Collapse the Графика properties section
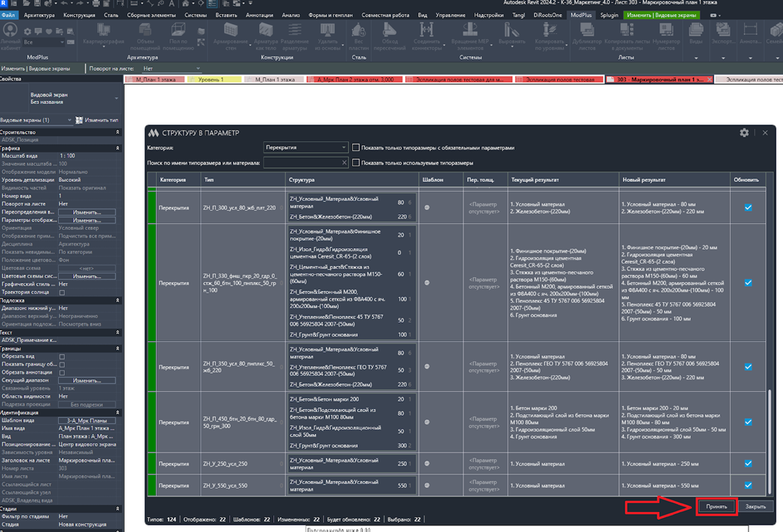 point(117,148)
